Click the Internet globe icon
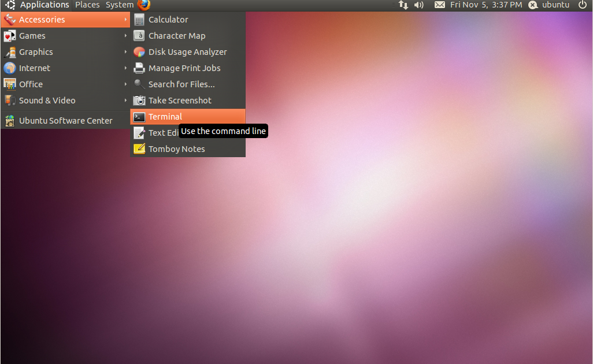This screenshot has height=364, width=593. tap(10, 68)
